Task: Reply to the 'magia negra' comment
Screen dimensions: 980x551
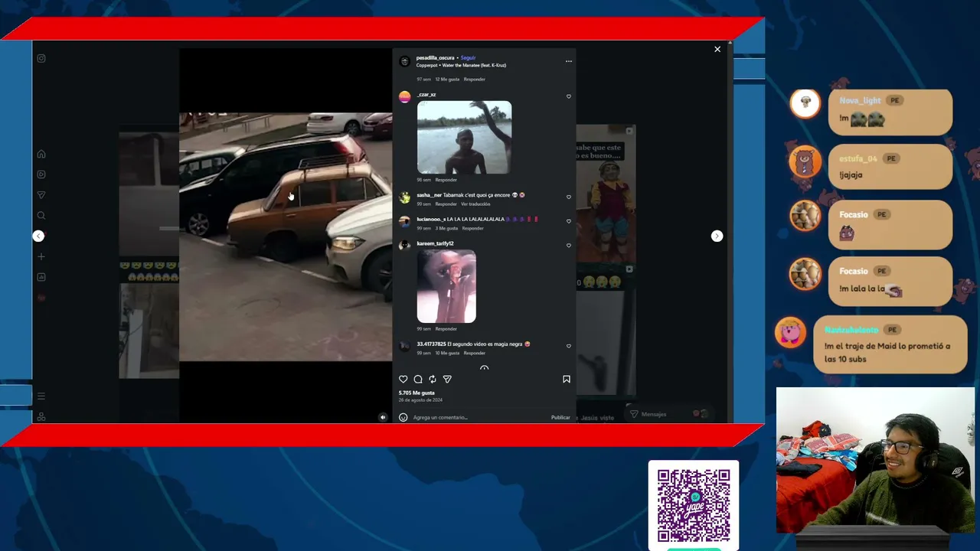Action: [x=475, y=353]
